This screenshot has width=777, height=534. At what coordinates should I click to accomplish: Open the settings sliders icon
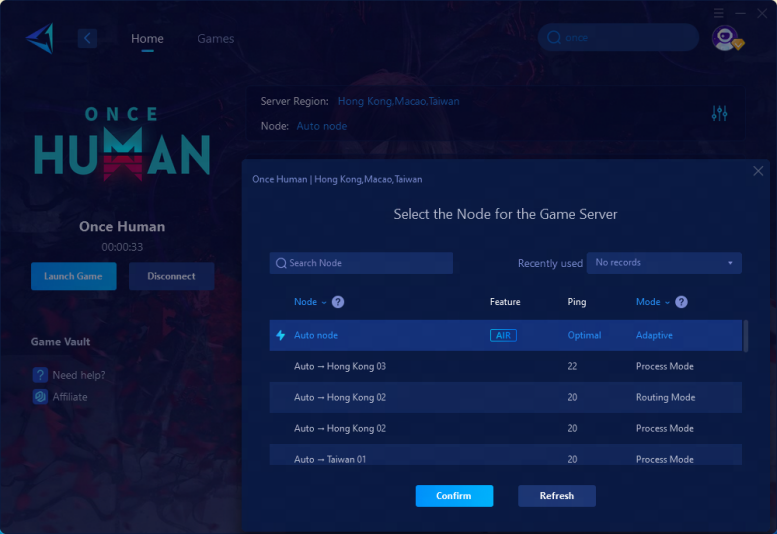[720, 113]
